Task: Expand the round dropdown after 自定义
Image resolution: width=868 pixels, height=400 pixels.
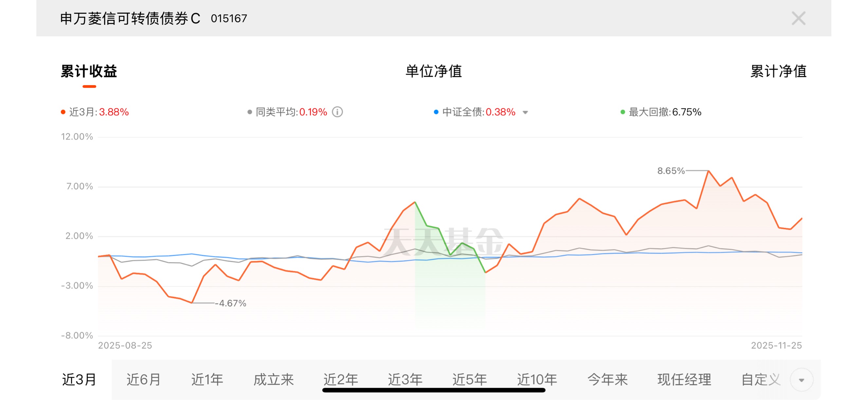Action: pos(801,380)
